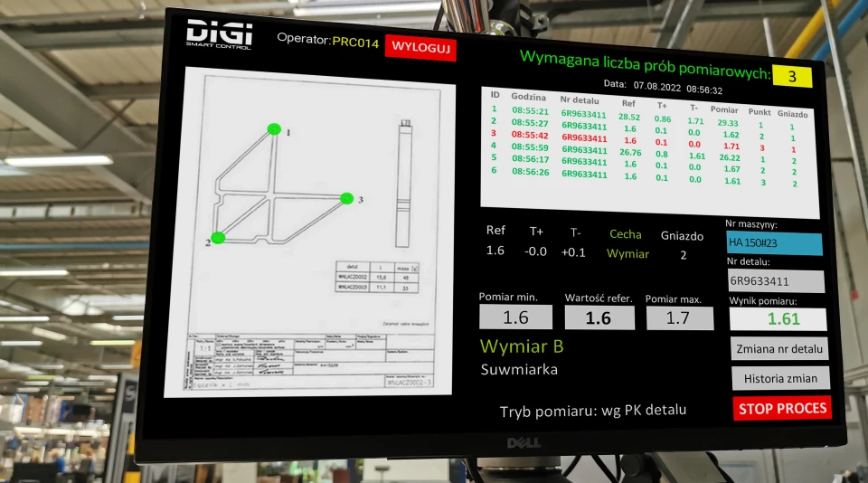Image resolution: width=868 pixels, height=483 pixels.
Task: Open Historia zmian
Action: [780, 379]
